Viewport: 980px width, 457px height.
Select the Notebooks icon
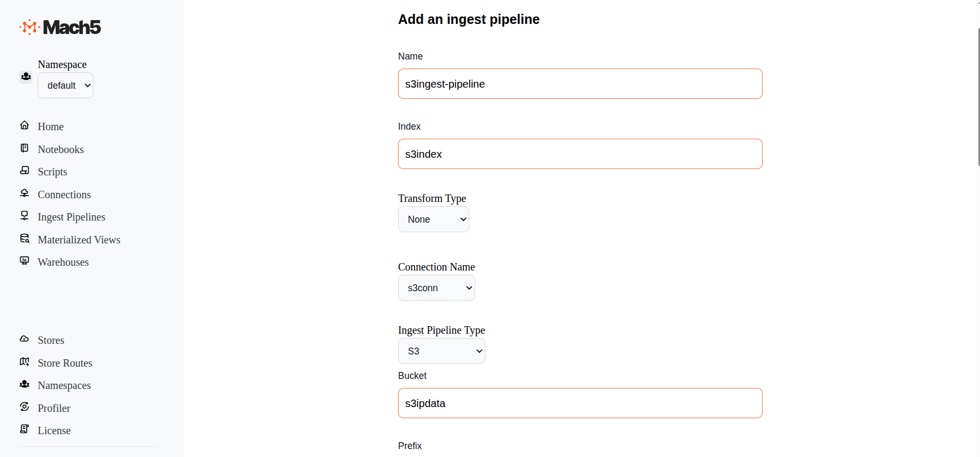pyautogui.click(x=24, y=148)
